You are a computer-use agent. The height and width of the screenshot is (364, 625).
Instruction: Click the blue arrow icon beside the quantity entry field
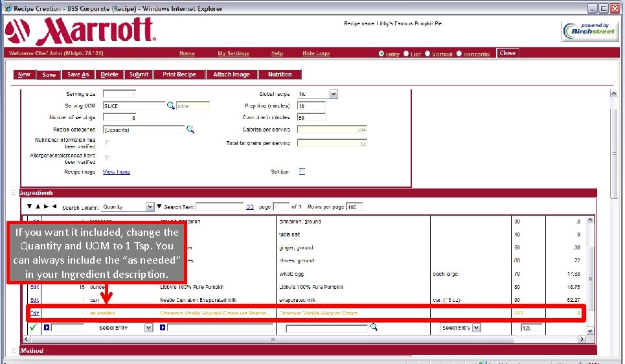point(47,327)
